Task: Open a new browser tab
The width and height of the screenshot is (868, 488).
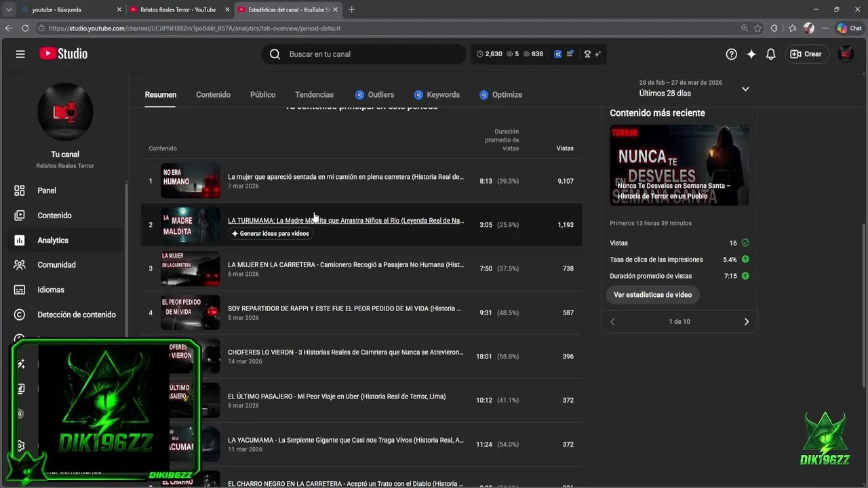Action: pyautogui.click(x=351, y=9)
